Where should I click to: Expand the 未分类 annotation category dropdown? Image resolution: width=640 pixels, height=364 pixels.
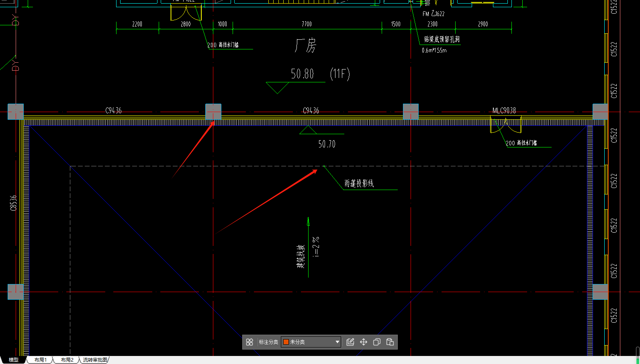pyautogui.click(x=311, y=342)
